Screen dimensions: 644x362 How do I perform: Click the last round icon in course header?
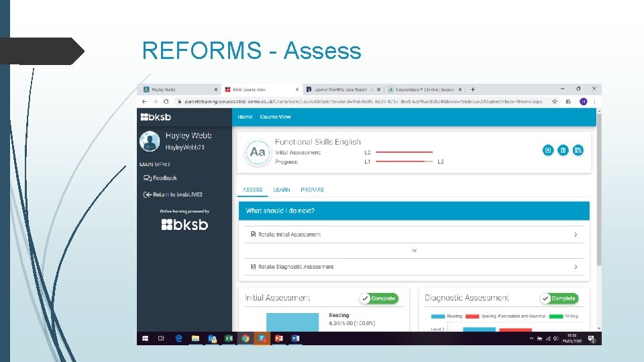pos(578,150)
